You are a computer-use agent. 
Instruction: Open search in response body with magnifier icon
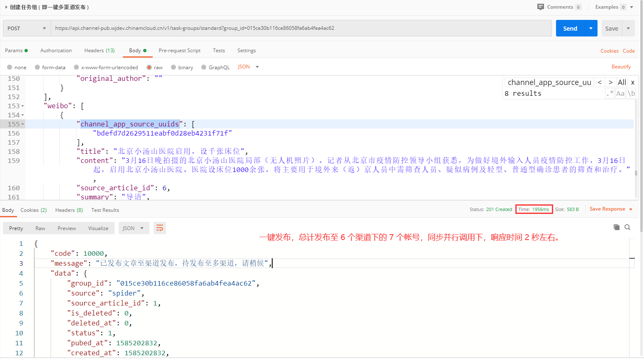[x=627, y=227]
